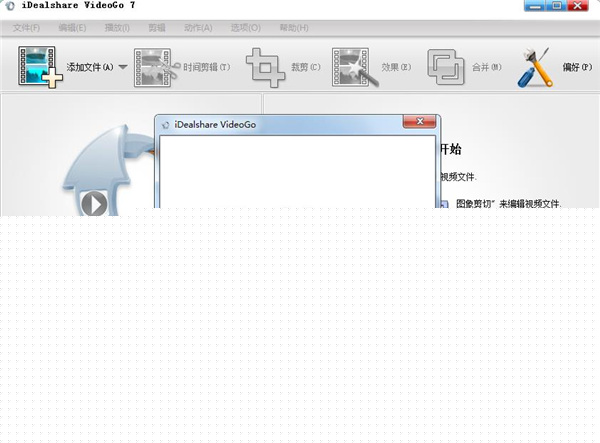Viewport: 600px width, 443px height.
Task: Select the Crop (裁剪) tool icon
Action: [265, 68]
